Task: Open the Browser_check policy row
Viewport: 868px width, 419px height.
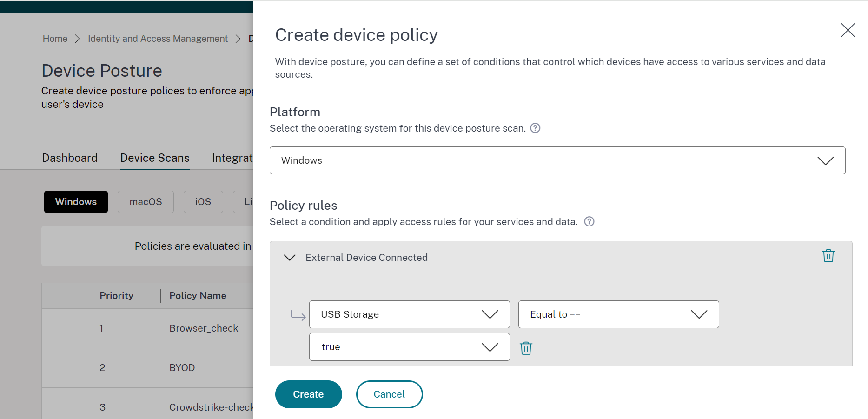Action: (x=204, y=328)
